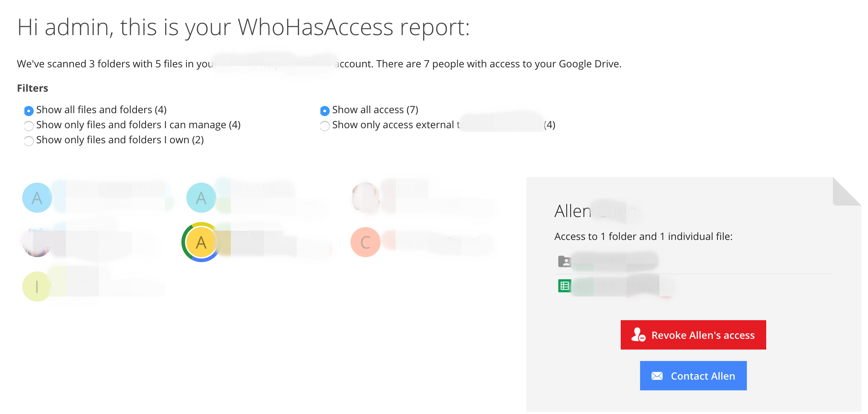Select 'Show all access (7)' radio
This screenshot has height=414, width=868.
325,111
